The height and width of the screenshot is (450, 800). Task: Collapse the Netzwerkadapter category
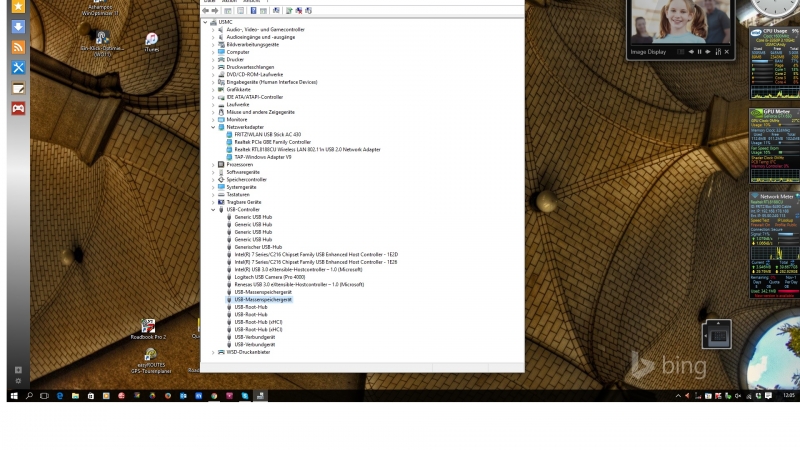click(x=213, y=127)
